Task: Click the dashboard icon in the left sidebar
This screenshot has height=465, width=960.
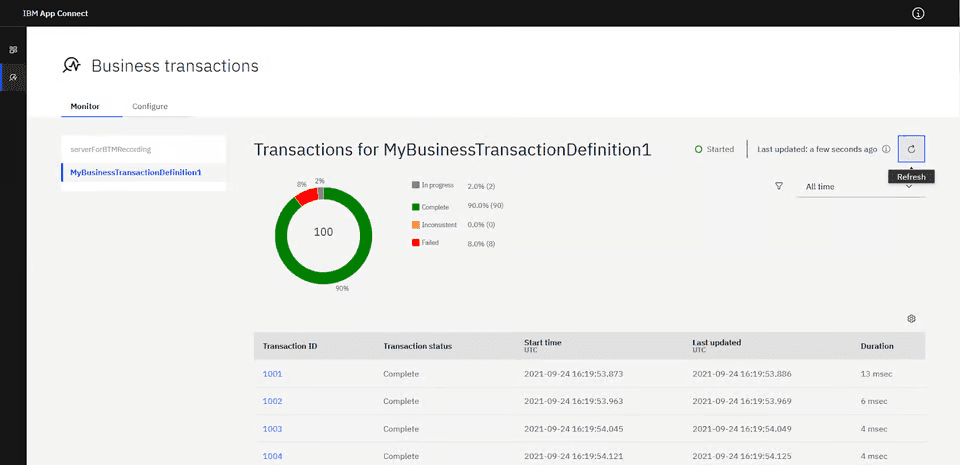Action: point(13,49)
